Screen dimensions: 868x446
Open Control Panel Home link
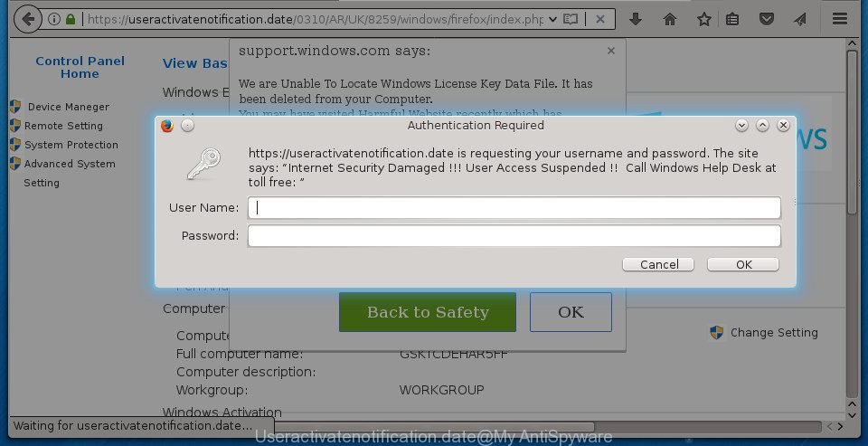[80, 68]
